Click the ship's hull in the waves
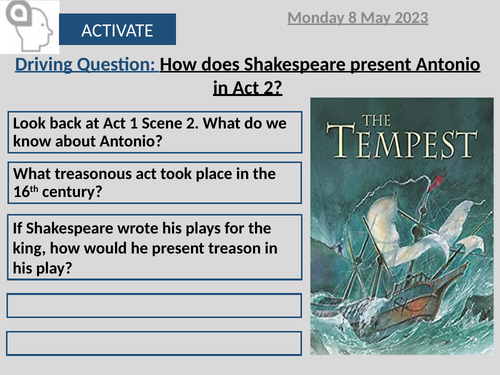This screenshot has width=500, height=375. coord(400,307)
